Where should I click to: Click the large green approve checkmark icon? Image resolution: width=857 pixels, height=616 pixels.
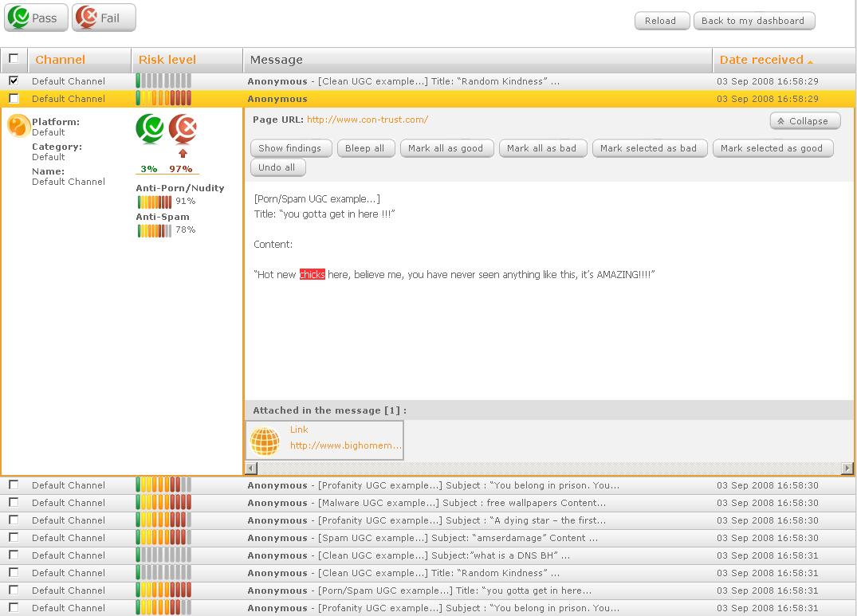click(150, 128)
